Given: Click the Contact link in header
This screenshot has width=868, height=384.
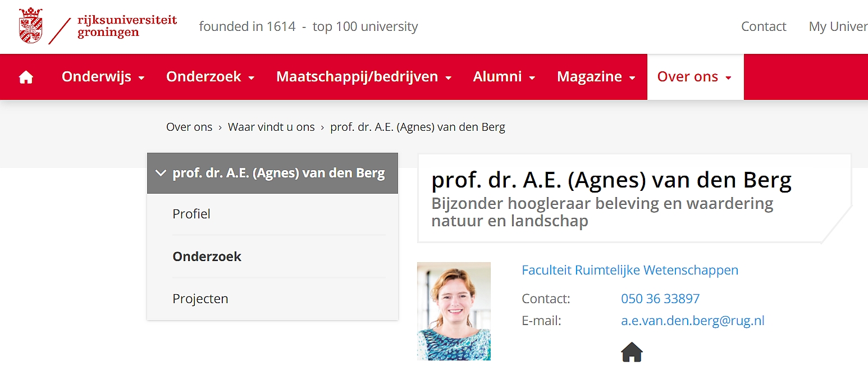Looking at the screenshot, I should pos(764,26).
